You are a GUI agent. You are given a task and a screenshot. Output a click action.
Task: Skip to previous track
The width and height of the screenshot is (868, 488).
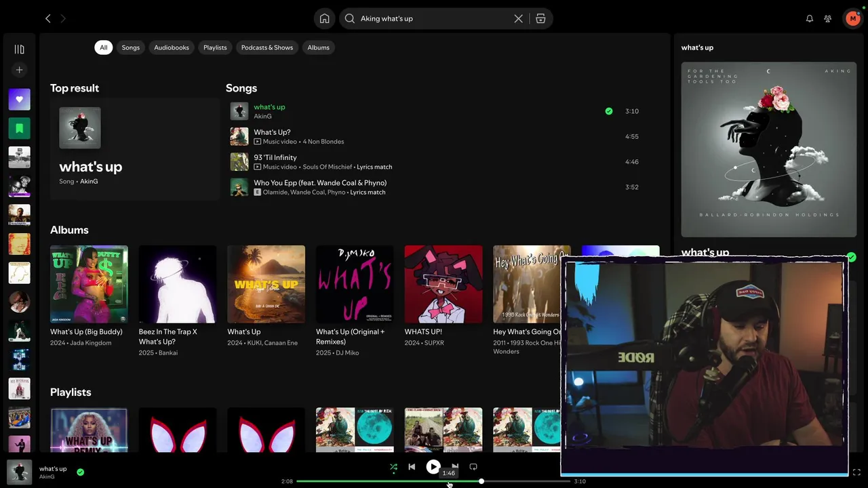click(x=412, y=467)
